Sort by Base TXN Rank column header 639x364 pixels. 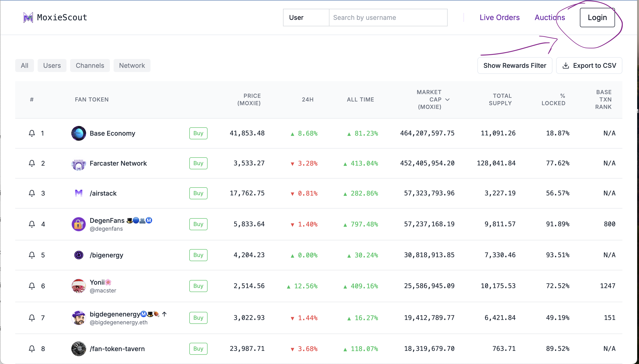point(603,99)
